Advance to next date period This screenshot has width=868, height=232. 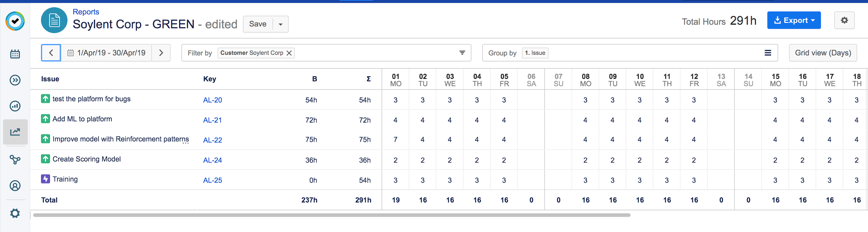pos(161,53)
